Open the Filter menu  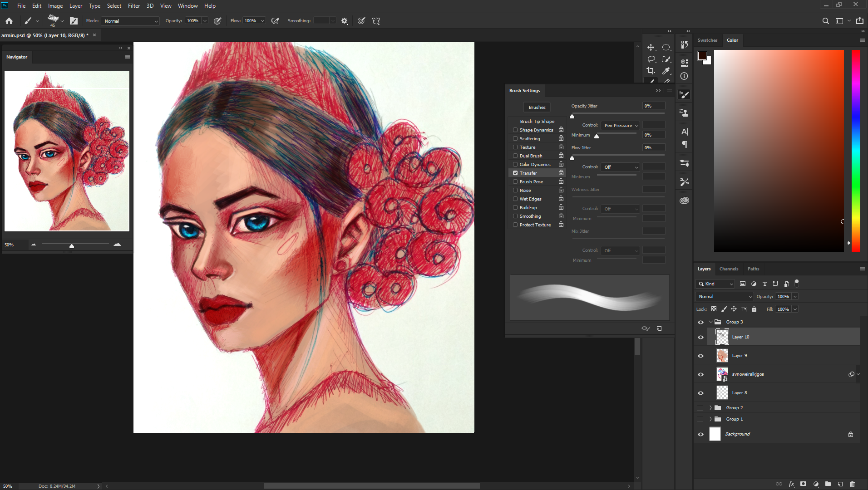[x=134, y=6]
